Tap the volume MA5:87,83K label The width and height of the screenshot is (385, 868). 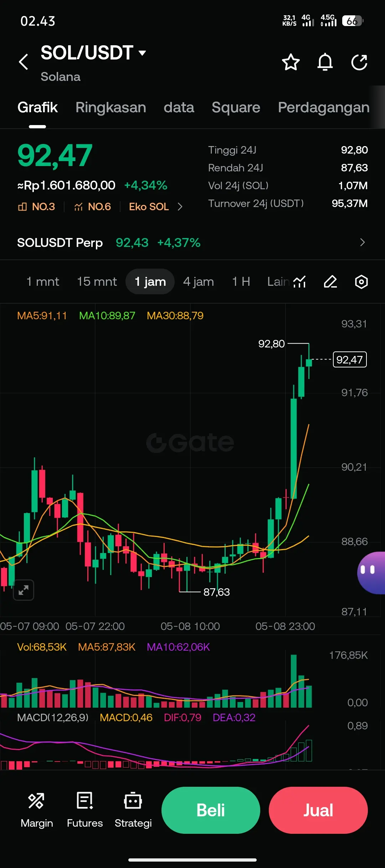107,647
